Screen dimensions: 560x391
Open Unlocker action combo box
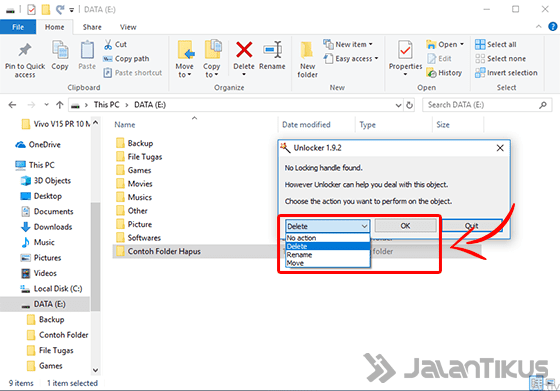coord(328,226)
